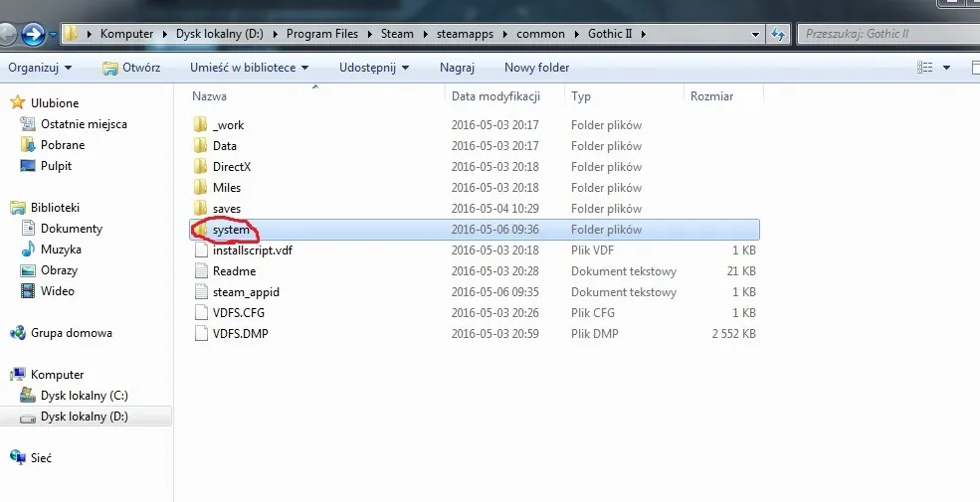
Task: Navigate to Steam breadcrumb segment
Action: click(x=398, y=34)
